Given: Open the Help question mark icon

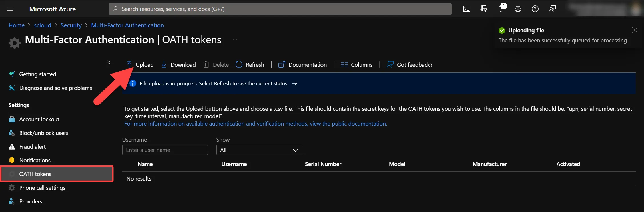Looking at the screenshot, I should pyautogui.click(x=535, y=9).
